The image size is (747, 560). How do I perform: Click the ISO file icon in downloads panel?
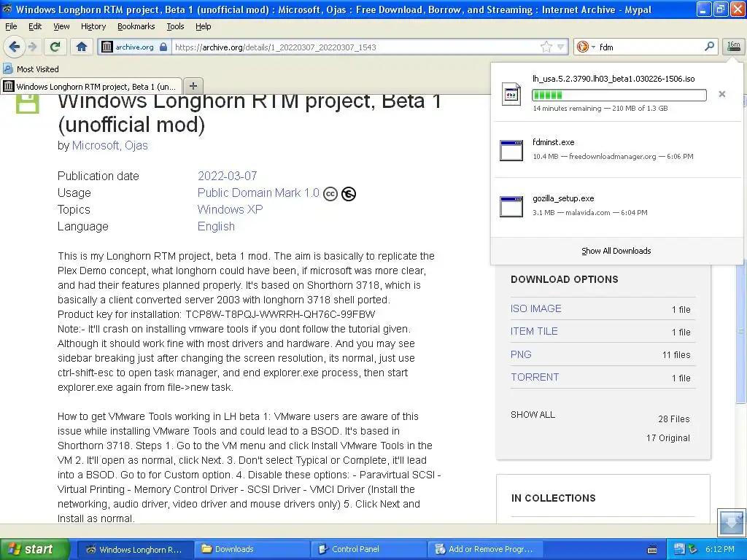click(511, 93)
